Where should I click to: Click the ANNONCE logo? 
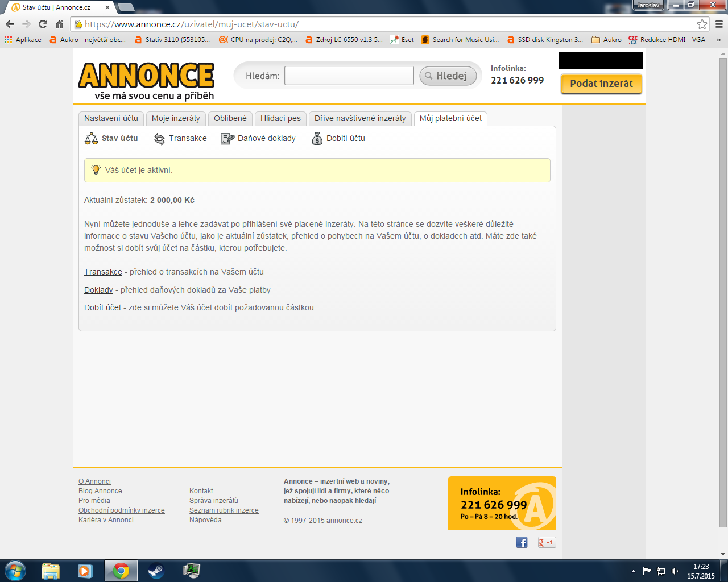(x=146, y=81)
